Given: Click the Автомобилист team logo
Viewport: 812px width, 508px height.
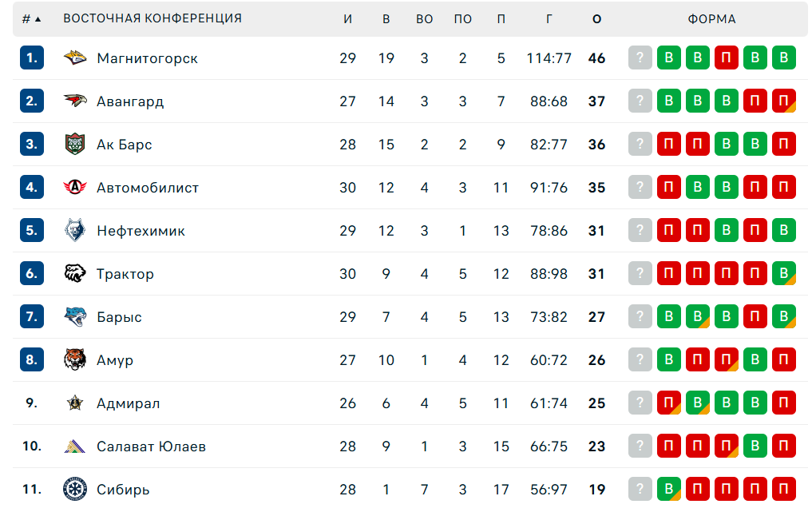Looking at the screenshot, I should click(75, 188).
